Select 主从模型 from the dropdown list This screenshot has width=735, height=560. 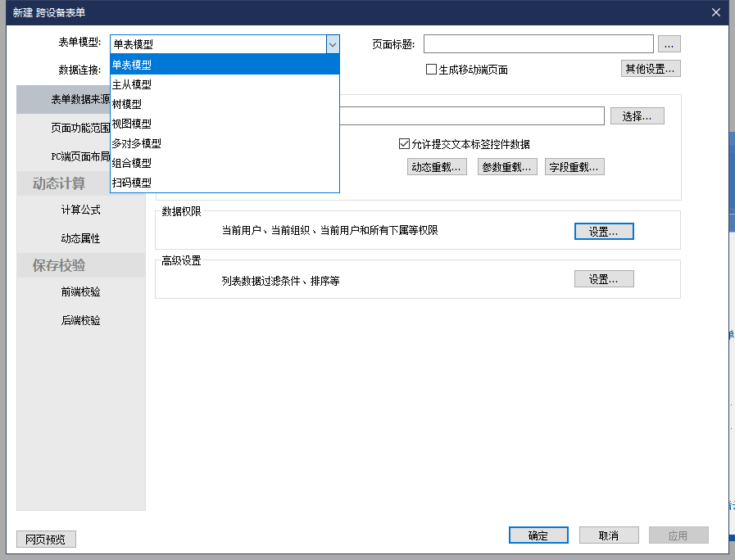[x=132, y=84]
